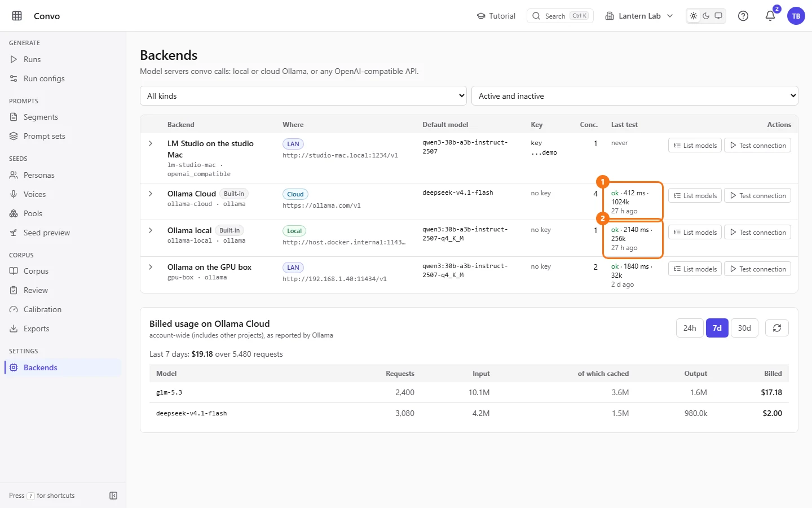Screen dimensions: 812x508
Task: Go to Runs in sidebar
Action: [x=63, y=59]
